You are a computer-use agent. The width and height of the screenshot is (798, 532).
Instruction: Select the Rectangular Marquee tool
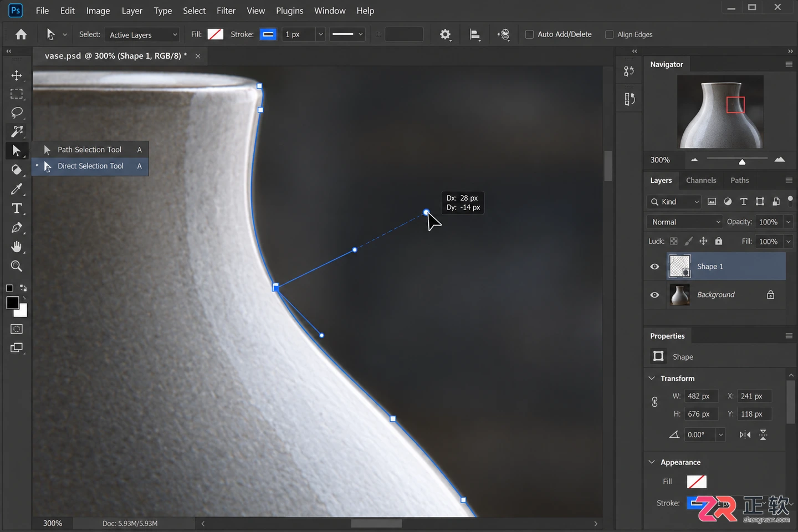point(17,94)
